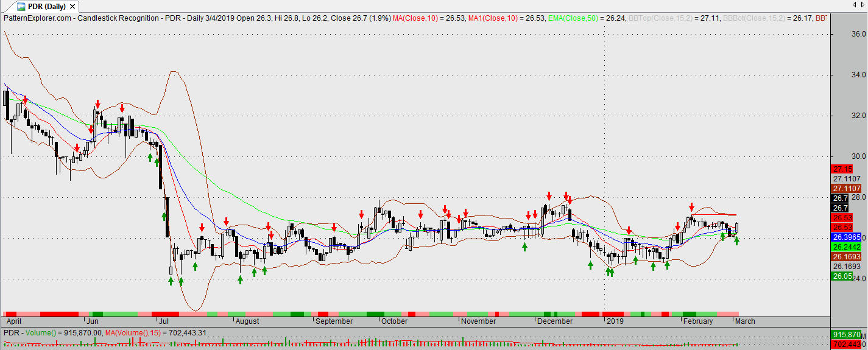Screen dimensions: 868x350
Task: Click the chart icon on the PDR tab
Action: tap(21, 7)
